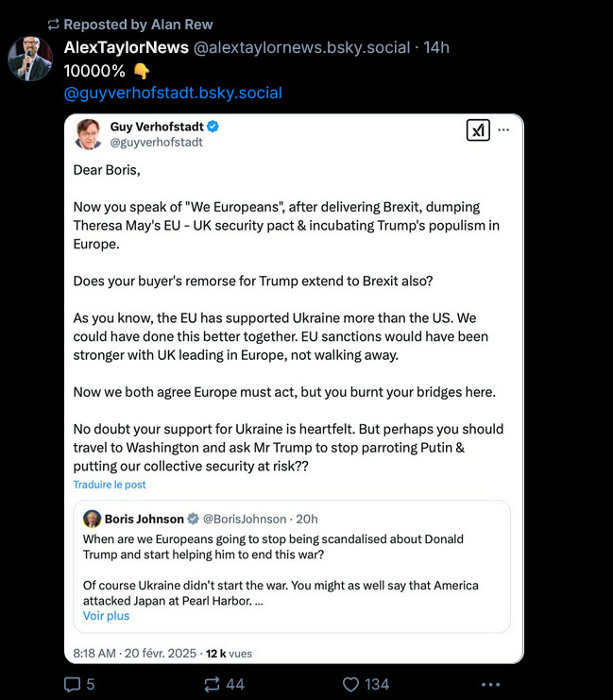Open the embedded tweet's three-dot menu
The height and width of the screenshot is (700, 613).
504,131
